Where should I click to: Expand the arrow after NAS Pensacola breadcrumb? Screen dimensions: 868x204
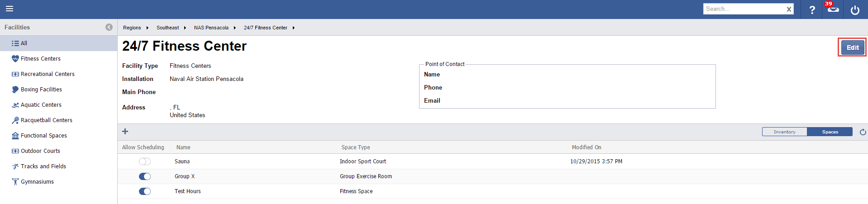click(x=235, y=28)
